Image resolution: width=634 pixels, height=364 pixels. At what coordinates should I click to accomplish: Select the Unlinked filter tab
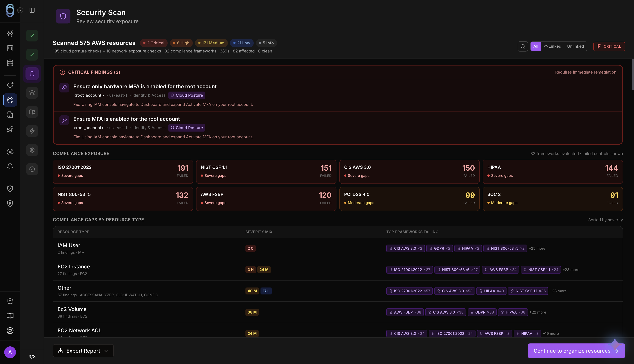[x=575, y=46]
